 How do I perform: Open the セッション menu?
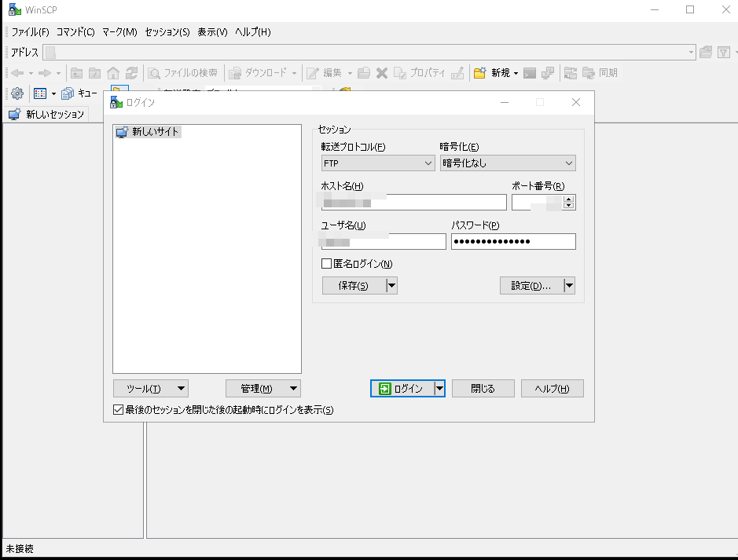(167, 32)
